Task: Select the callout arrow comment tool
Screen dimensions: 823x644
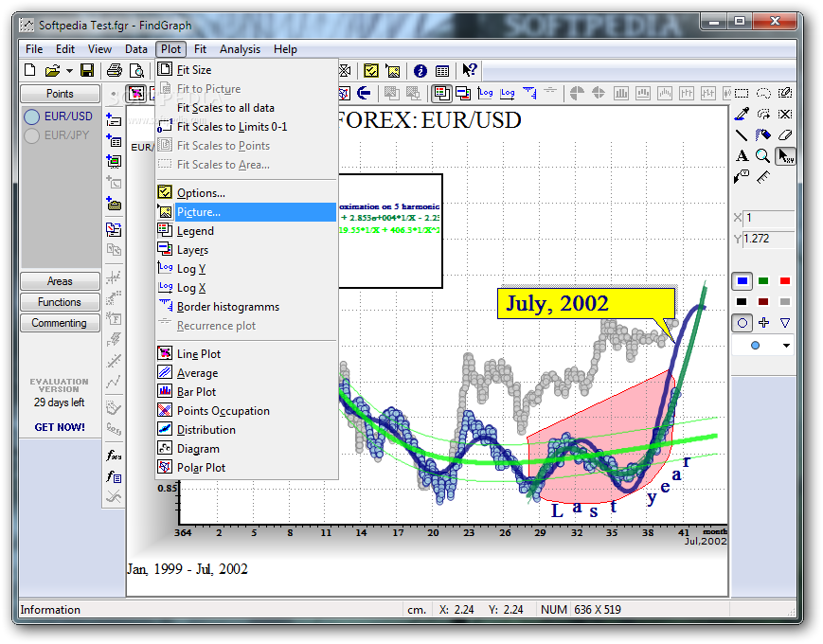Action: tap(742, 177)
